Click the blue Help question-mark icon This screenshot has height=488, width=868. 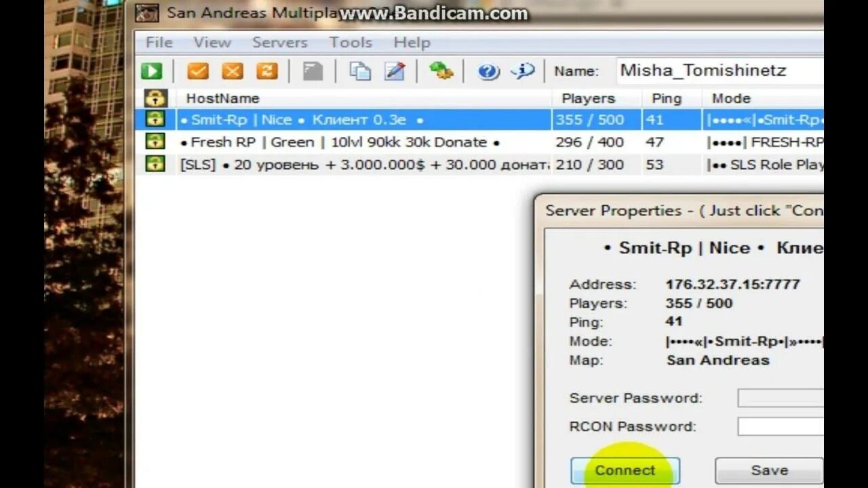[488, 71]
